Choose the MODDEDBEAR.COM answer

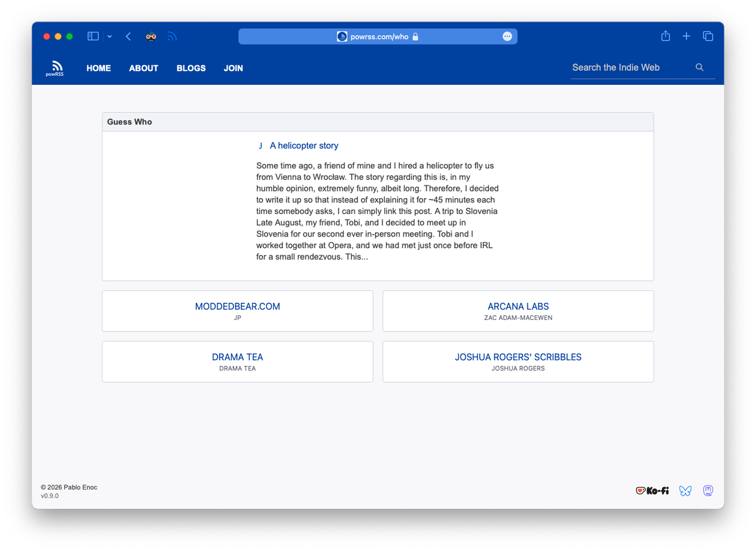237,307
